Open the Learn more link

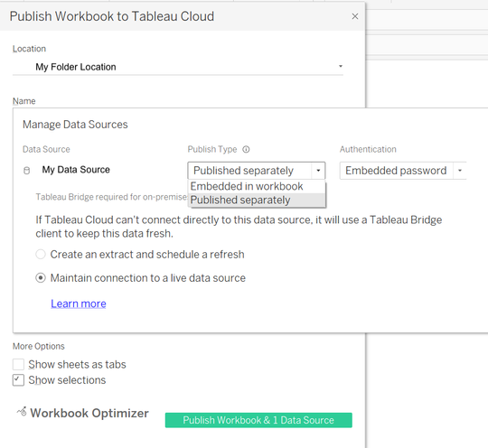79,303
